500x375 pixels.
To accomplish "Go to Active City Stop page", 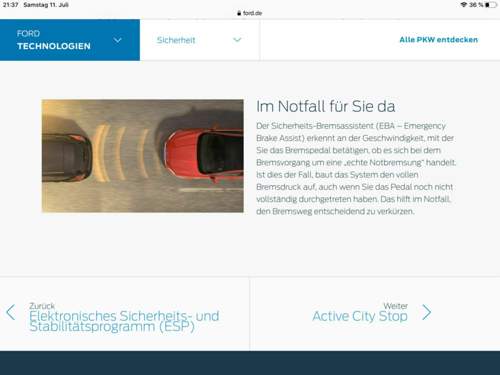I will [x=360, y=316].
